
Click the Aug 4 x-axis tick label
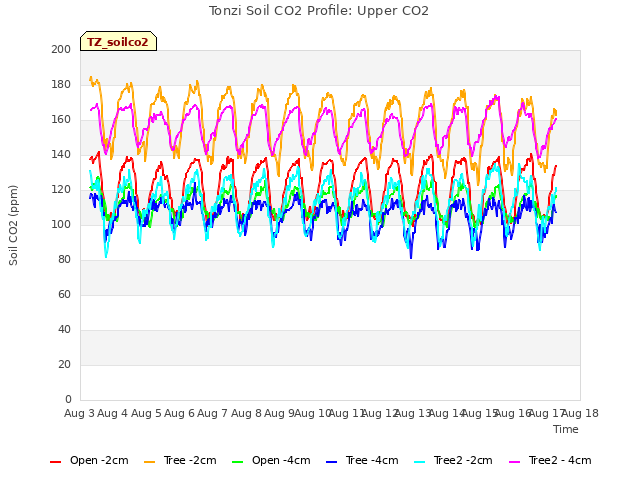pyautogui.click(x=113, y=413)
